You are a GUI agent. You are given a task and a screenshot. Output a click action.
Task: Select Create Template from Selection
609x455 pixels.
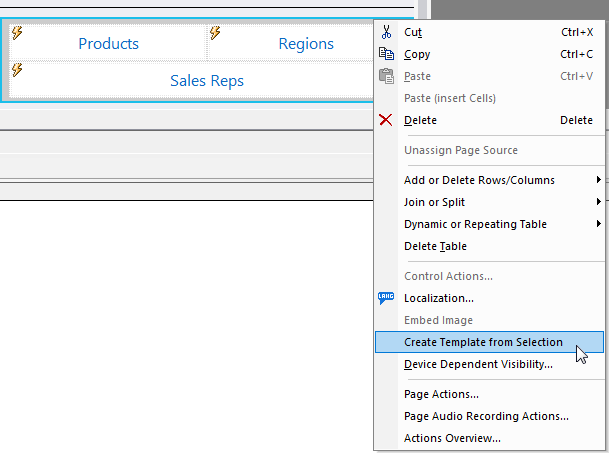tap(483, 342)
